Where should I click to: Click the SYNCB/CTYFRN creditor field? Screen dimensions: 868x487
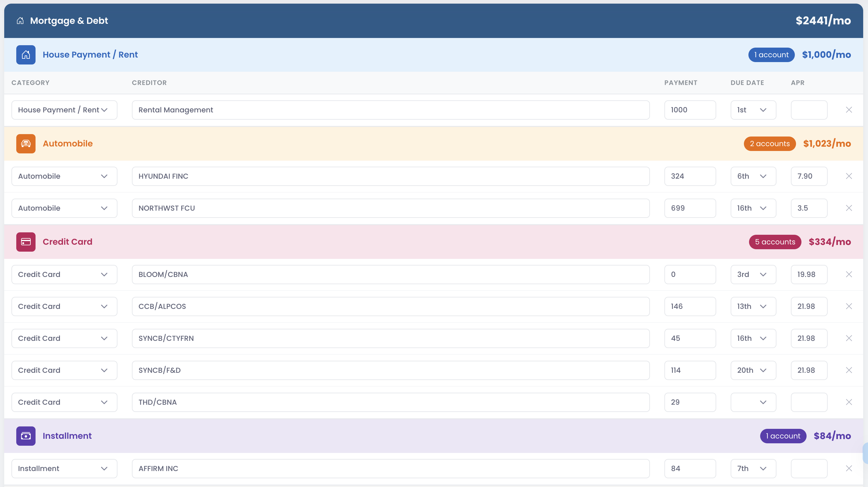point(390,338)
